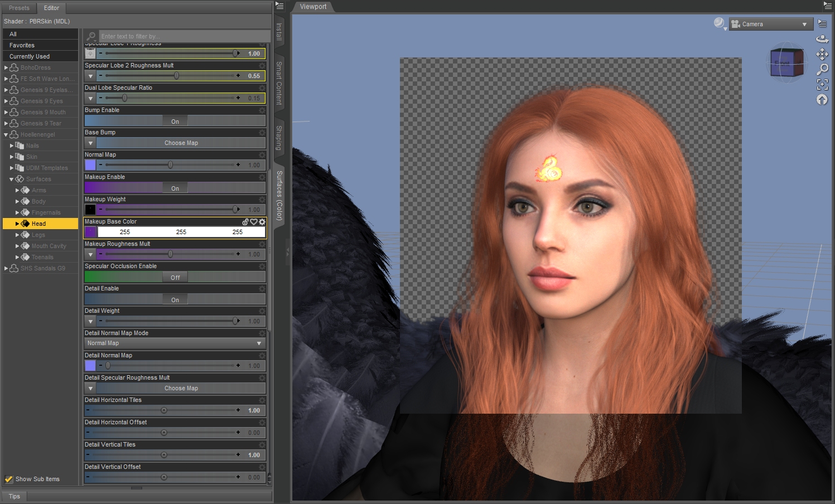Click the property filter text field
The height and width of the screenshot is (504, 835).
pos(185,36)
